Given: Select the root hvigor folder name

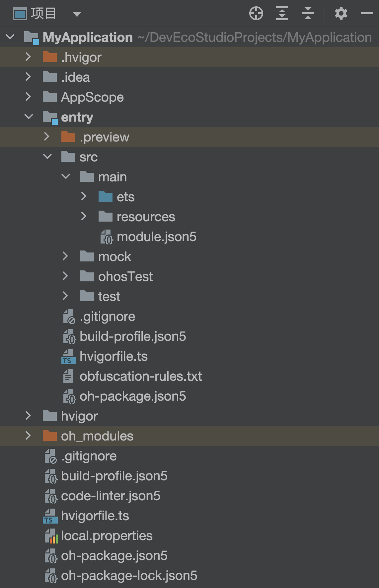Looking at the screenshot, I should click(x=79, y=416).
